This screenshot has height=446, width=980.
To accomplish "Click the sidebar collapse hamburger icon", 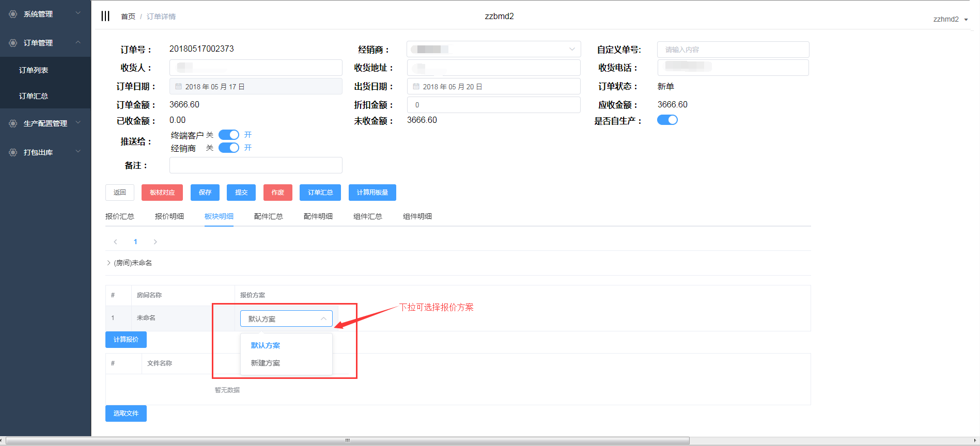I will tap(105, 16).
